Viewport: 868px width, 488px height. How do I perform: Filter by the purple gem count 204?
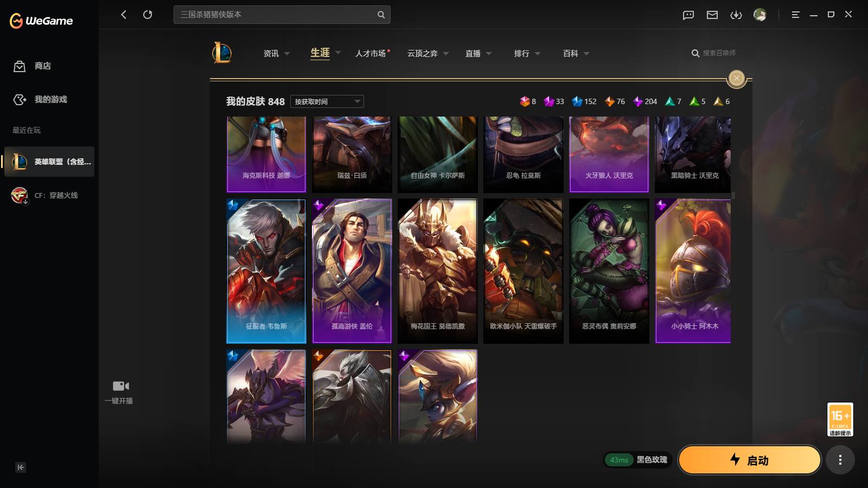645,101
